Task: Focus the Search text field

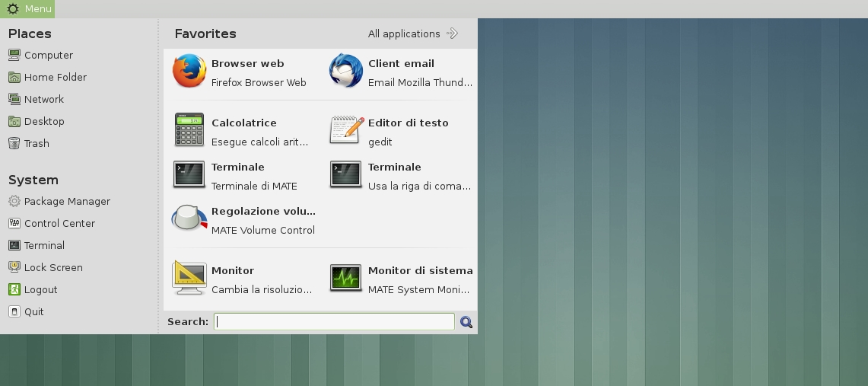Action: coord(335,322)
